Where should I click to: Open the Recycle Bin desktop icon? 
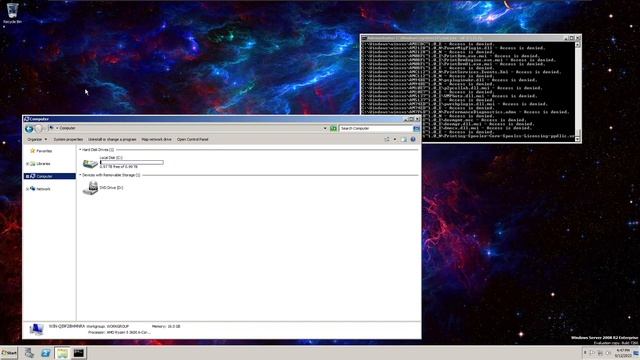(x=12, y=13)
